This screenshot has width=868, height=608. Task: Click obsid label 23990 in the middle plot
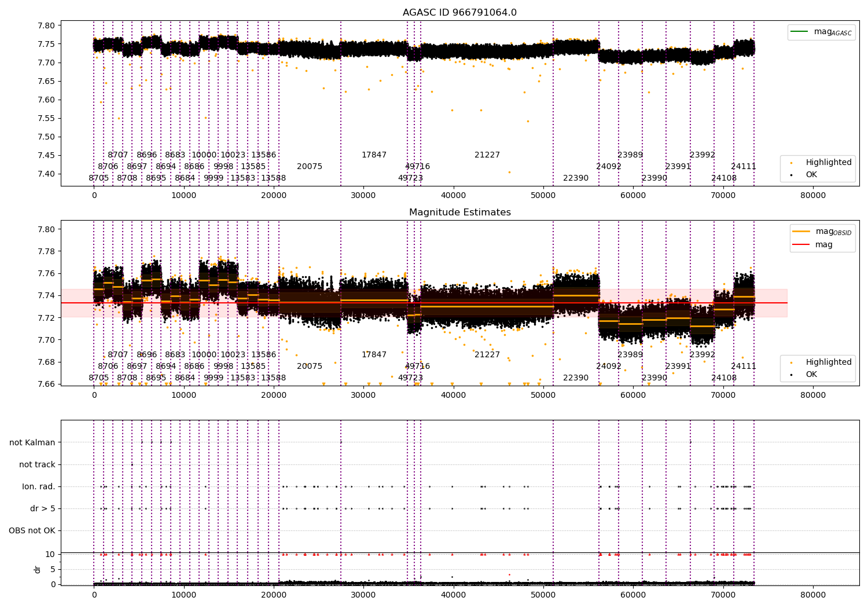tap(654, 378)
